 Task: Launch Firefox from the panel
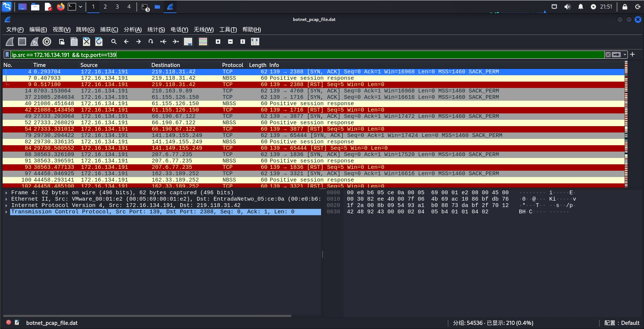coord(61,7)
